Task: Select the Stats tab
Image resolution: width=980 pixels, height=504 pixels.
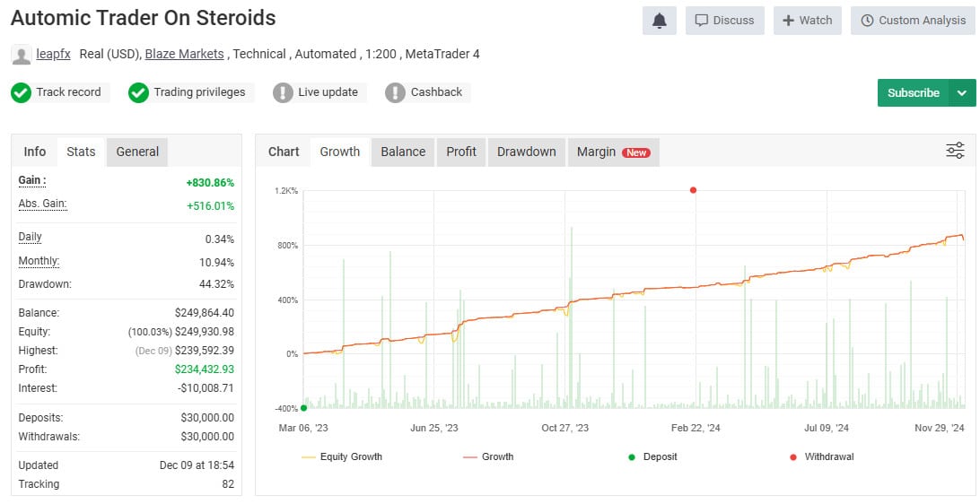Action: point(82,152)
